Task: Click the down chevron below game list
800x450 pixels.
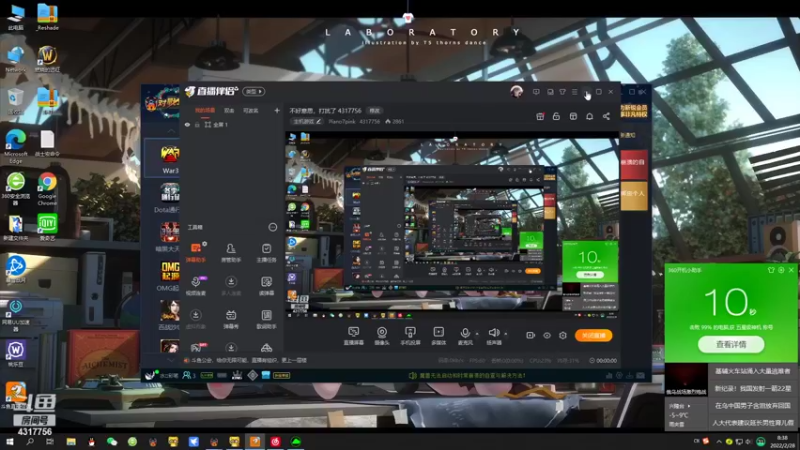Action: click(171, 359)
